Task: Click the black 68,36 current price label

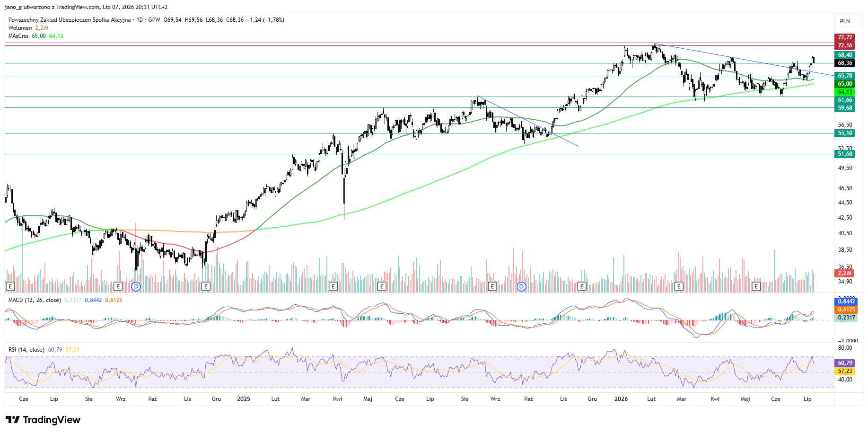Action: (x=845, y=63)
